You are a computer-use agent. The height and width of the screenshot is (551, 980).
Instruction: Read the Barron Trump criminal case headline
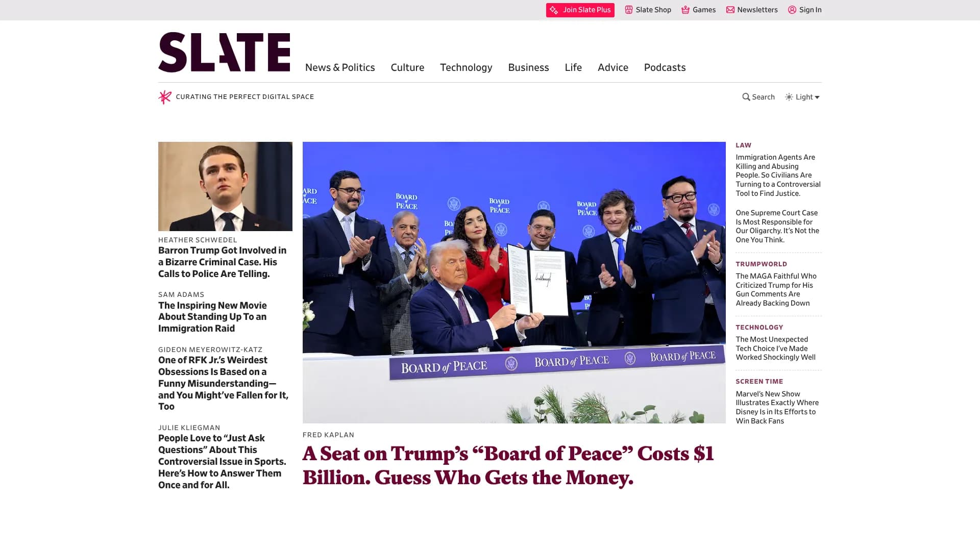pos(223,262)
